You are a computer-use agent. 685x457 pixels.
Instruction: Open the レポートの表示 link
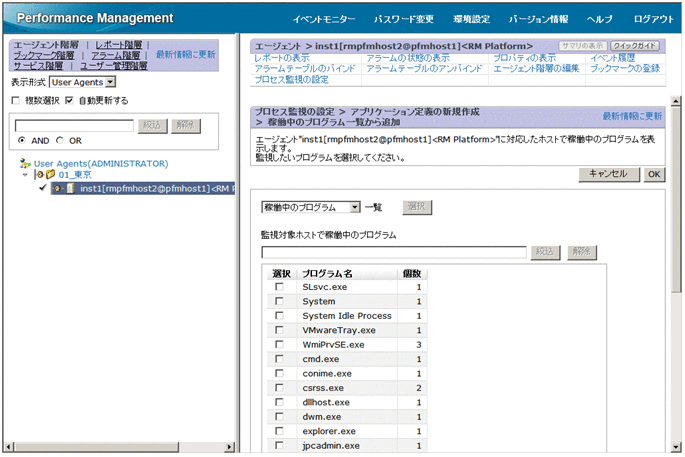[x=282, y=58]
